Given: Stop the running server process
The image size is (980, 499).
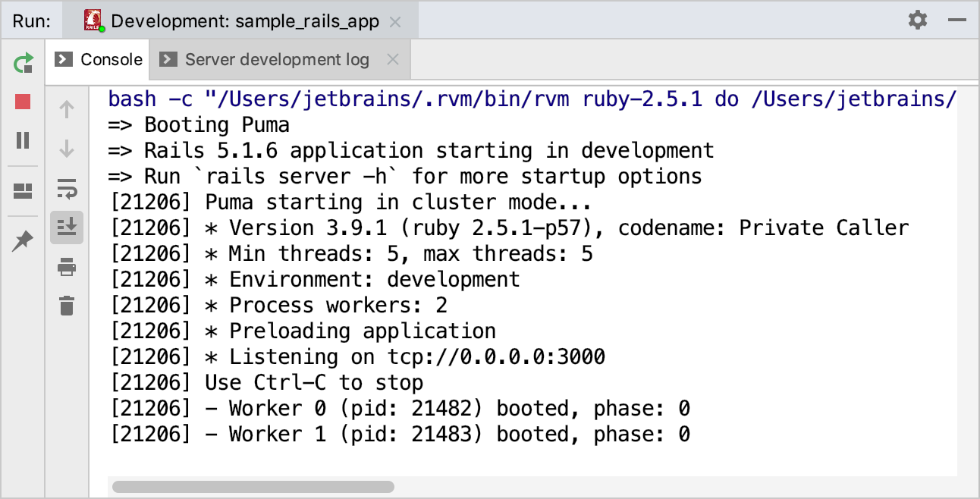Looking at the screenshot, I should 23,102.
